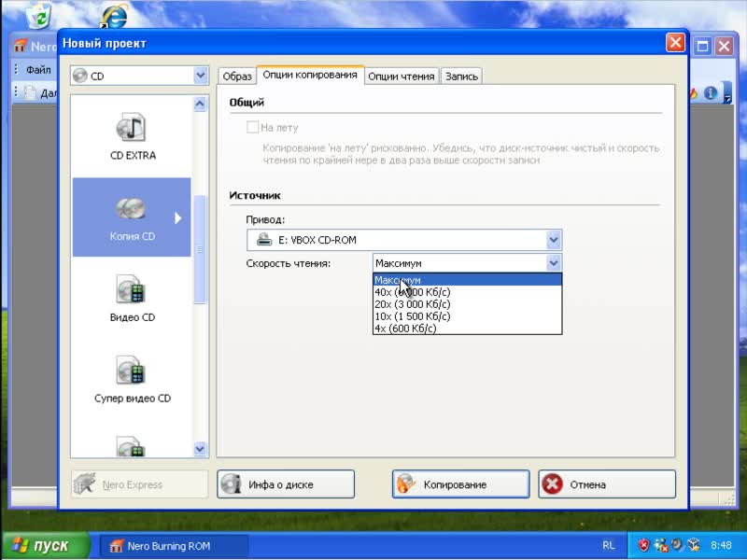
Task: Collapse the Скорость чтения speed combo box
Action: click(553, 263)
